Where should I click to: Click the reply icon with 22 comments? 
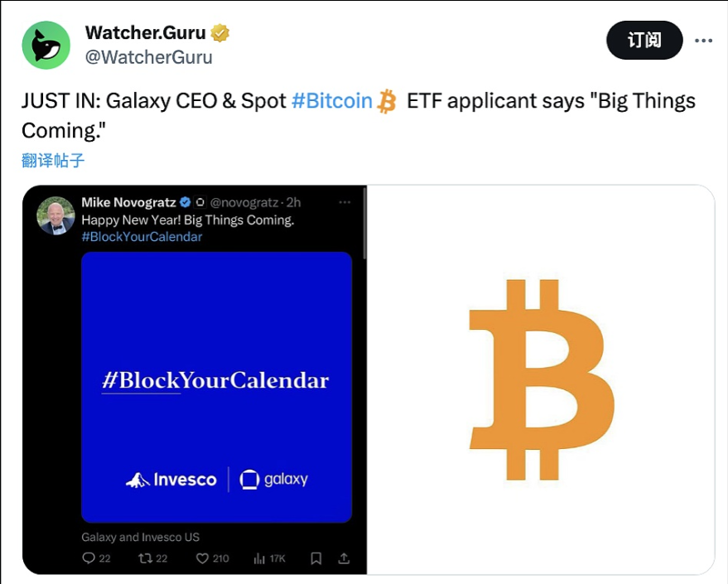click(x=89, y=558)
